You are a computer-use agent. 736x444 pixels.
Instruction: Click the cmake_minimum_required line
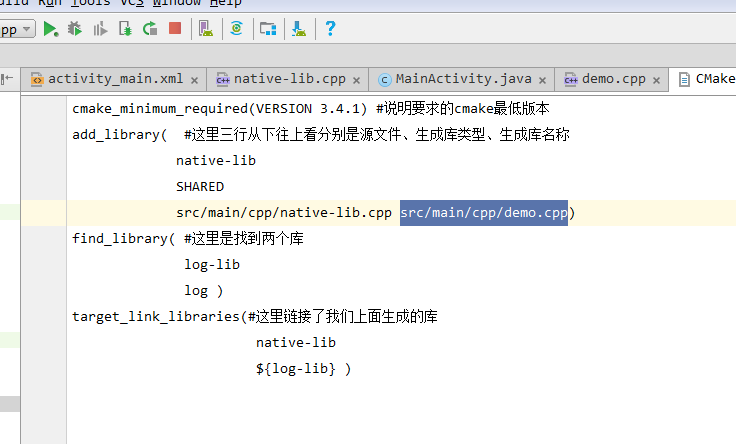click(310, 108)
